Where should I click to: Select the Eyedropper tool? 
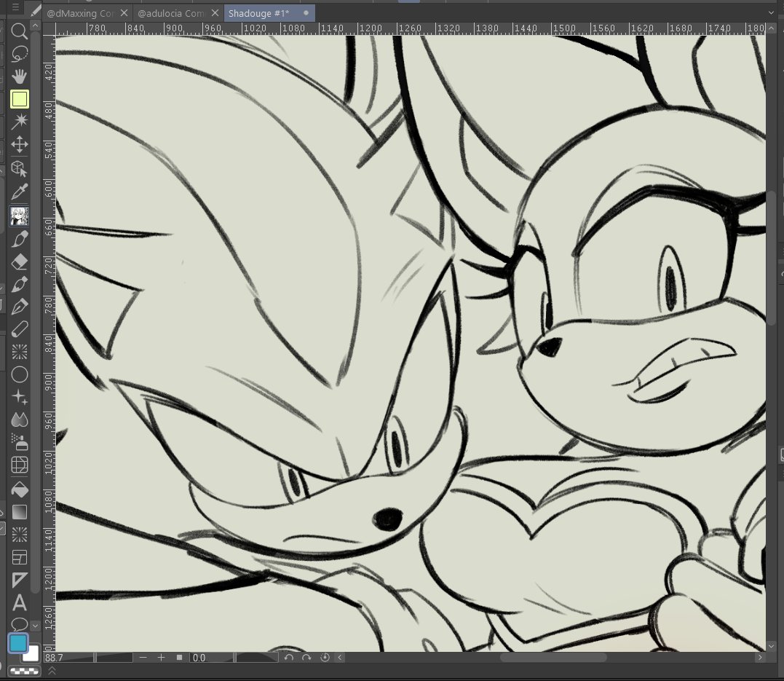pos(19,191)
